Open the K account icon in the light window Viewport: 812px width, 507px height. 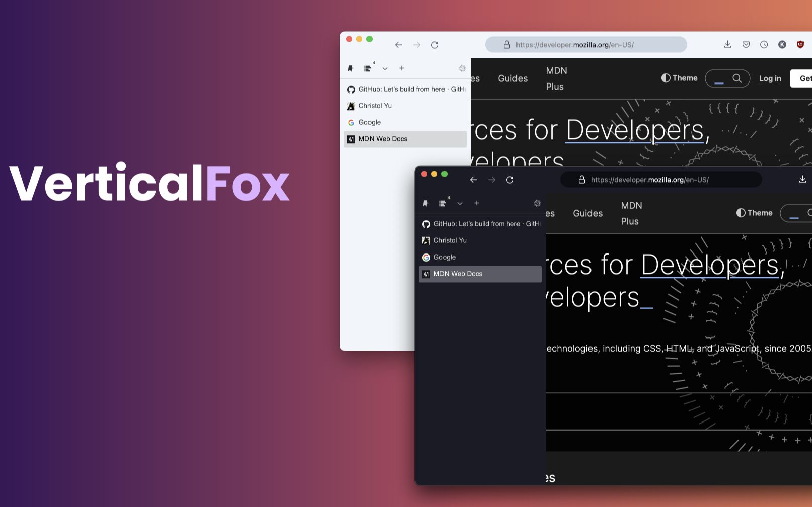(782, 44)
